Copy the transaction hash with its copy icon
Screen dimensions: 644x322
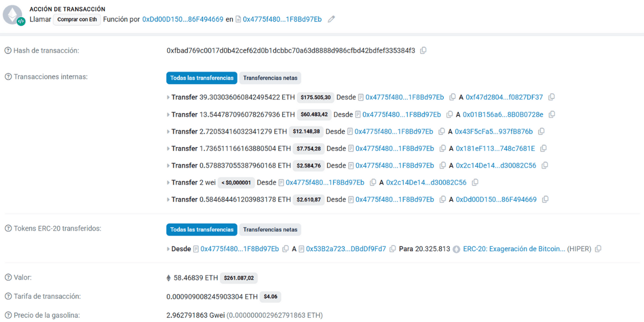click(x=423, y=50)
